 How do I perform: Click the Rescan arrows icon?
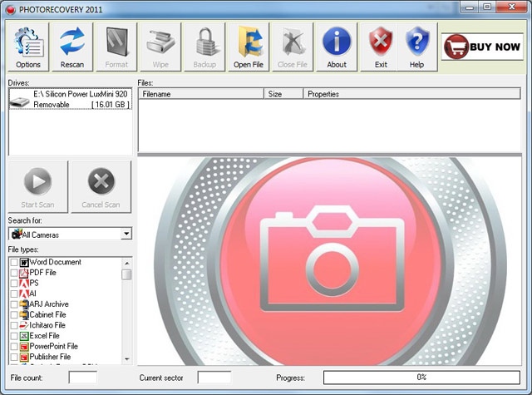pos(72,42)
